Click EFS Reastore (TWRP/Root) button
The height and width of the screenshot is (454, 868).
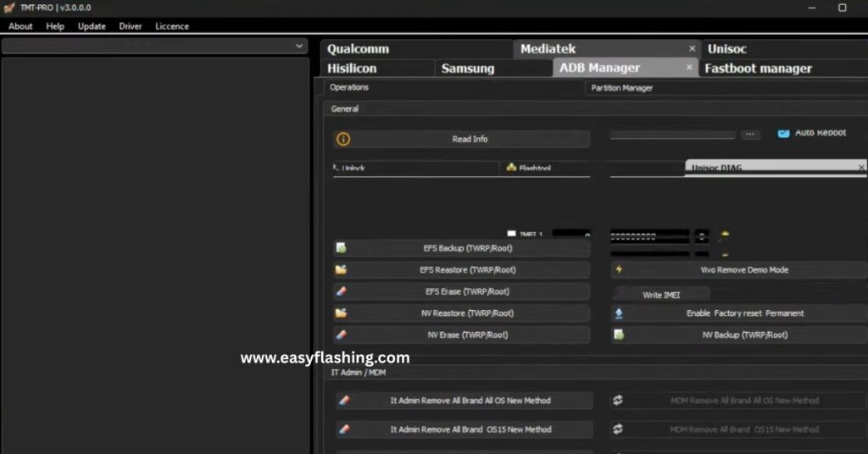coord(462,270)
